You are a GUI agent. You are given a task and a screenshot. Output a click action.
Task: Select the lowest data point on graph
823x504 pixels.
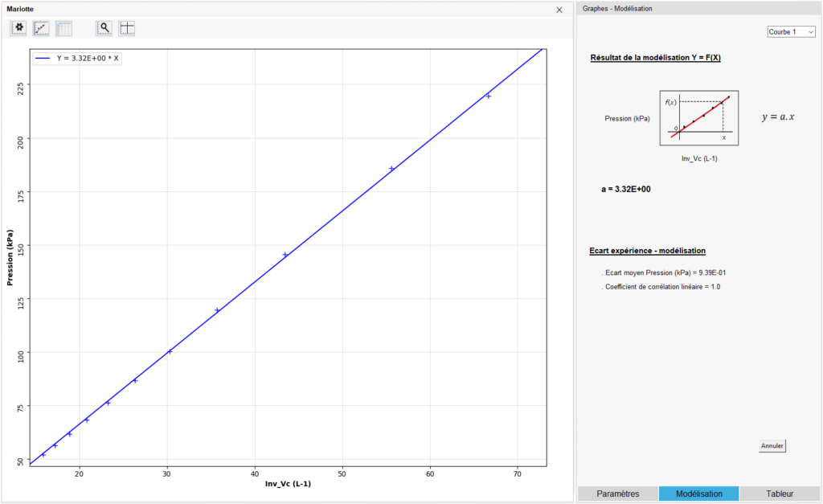[x=43, y=455]
